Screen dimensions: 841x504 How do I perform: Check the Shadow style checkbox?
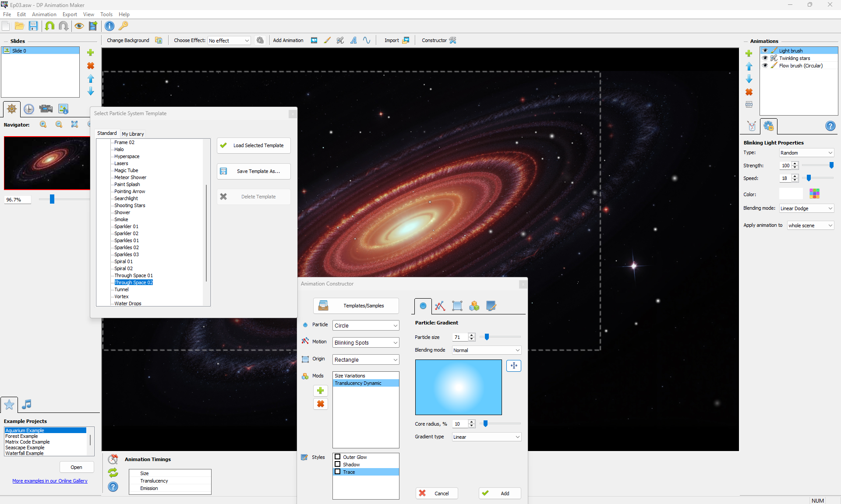click(x=338, y=464)
